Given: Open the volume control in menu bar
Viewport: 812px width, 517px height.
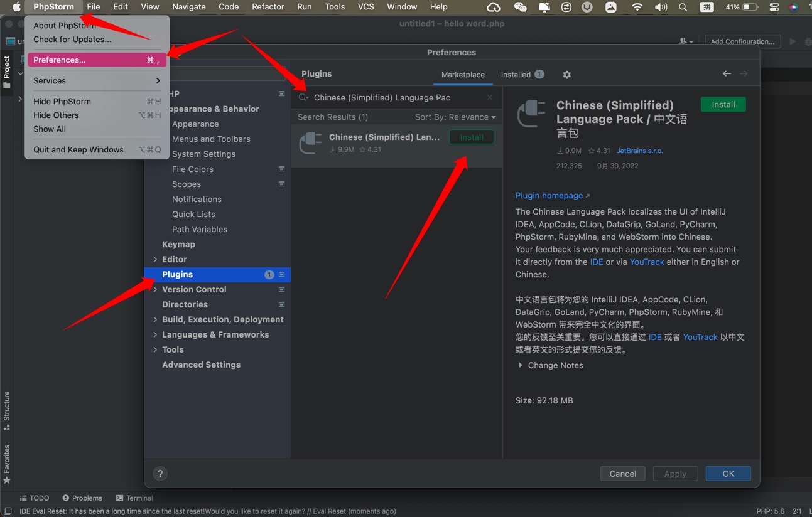Looking at the screenshot, I should click(x=661, y=7).
